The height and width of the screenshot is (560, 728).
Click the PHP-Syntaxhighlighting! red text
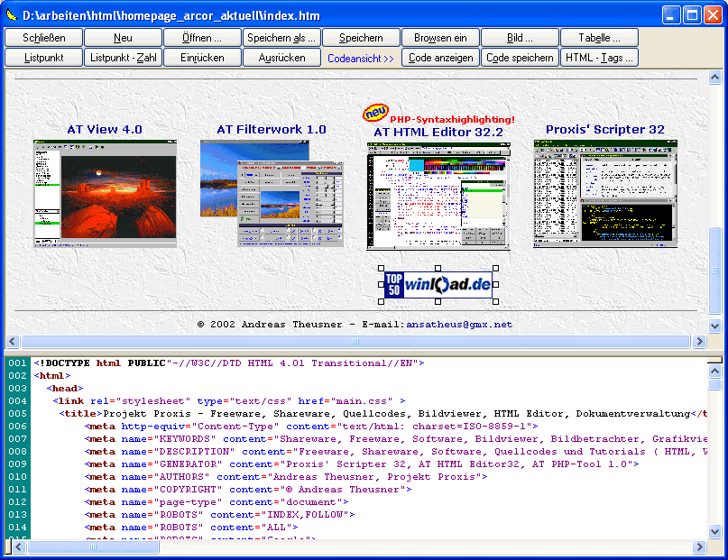coord(452,119)
